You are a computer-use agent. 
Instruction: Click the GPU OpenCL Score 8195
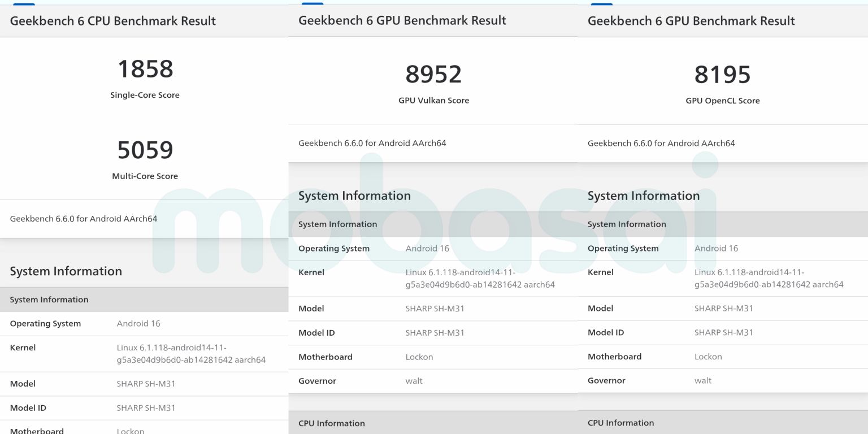click(723, 74)
